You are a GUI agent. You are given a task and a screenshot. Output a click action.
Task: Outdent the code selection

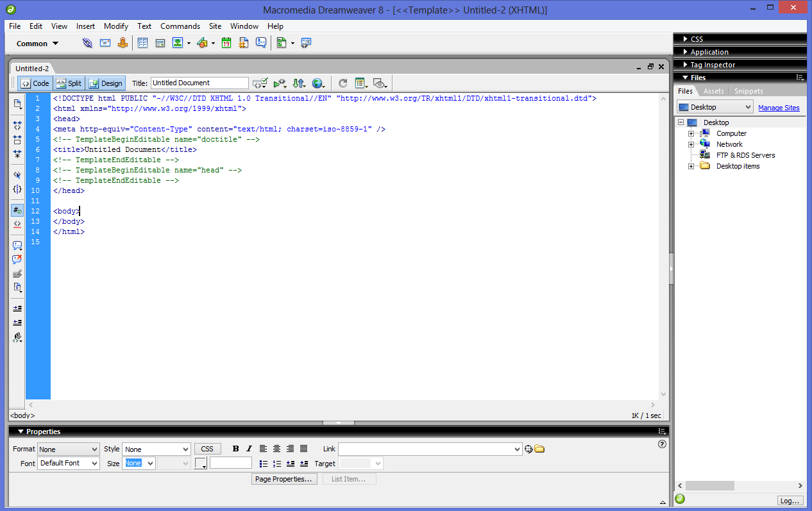(x=17, y=323)
